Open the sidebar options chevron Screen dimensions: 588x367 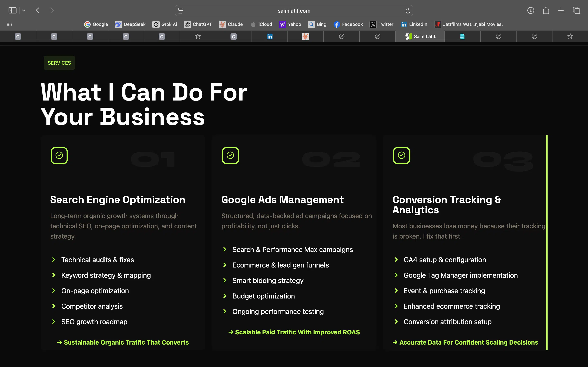[x=23, y=10]
